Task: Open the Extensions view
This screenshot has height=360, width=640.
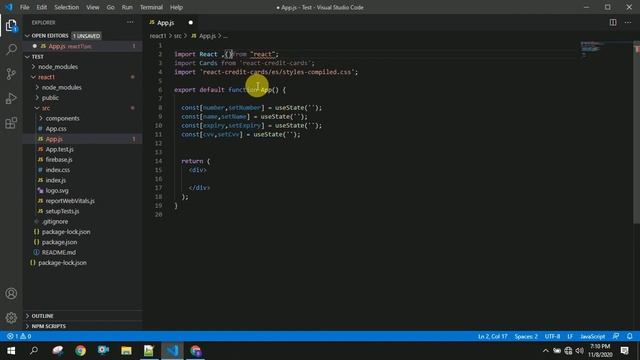Action: click(x=11, y=123)
